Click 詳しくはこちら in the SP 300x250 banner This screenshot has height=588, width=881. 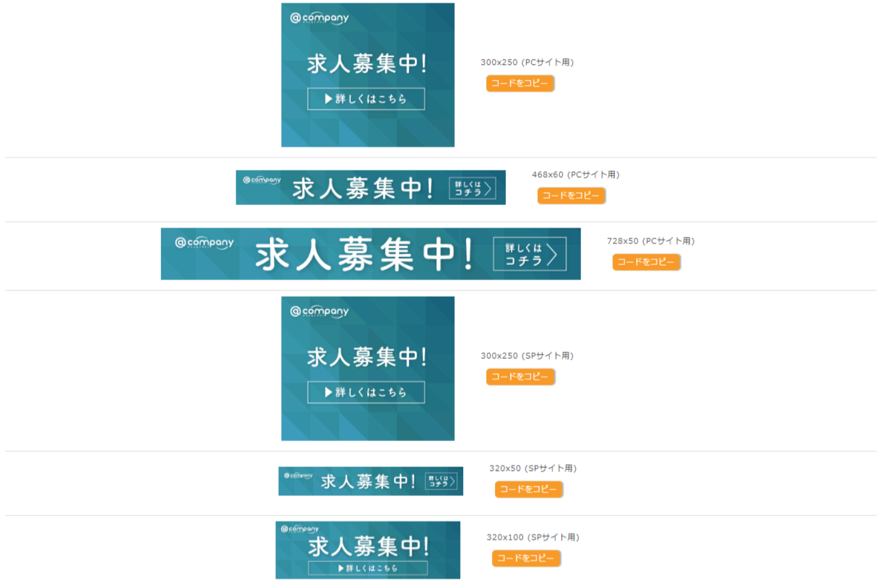pos(366,392)
